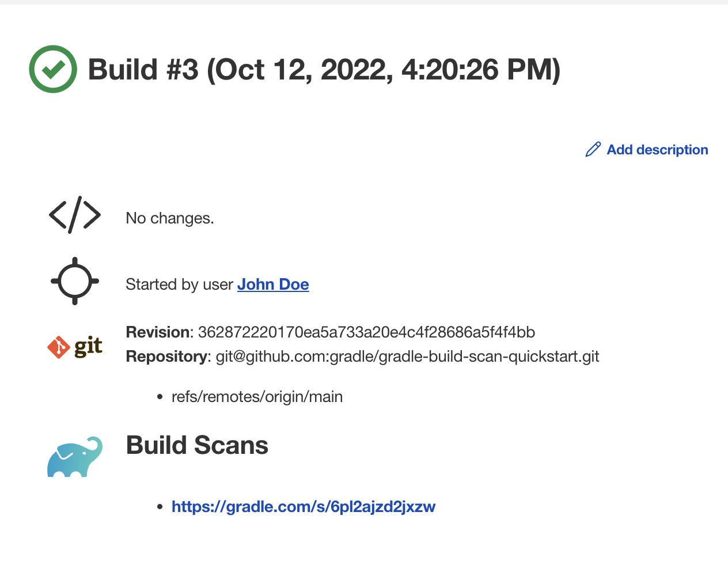728x584 pixels.
Task: Open the John Doe user profile link
Action: tap(273, 284)
